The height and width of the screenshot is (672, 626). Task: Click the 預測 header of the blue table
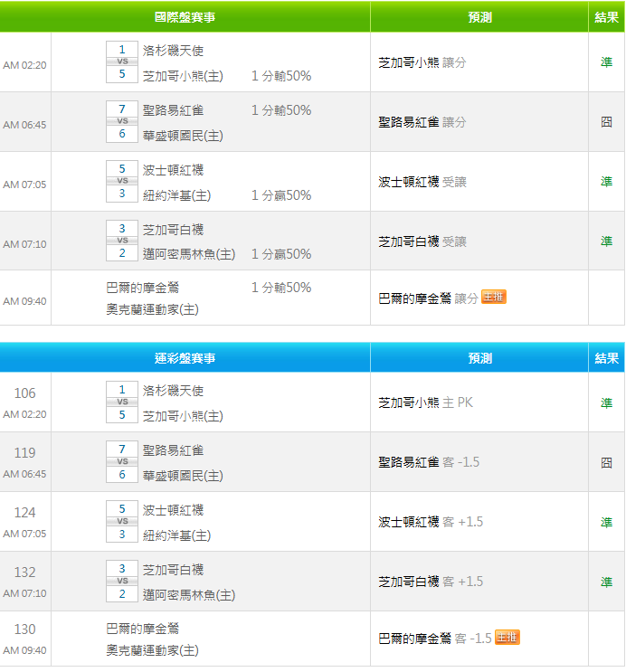click(x=479, y=358)
